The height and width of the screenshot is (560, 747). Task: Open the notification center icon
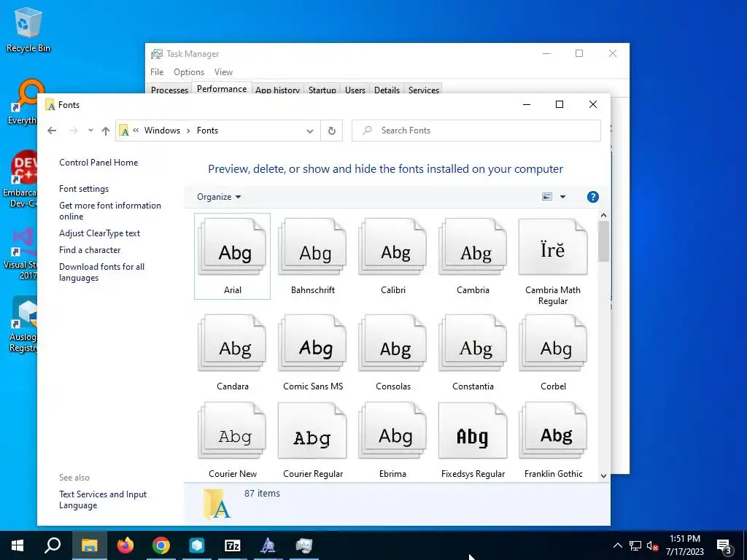(724, 545)
